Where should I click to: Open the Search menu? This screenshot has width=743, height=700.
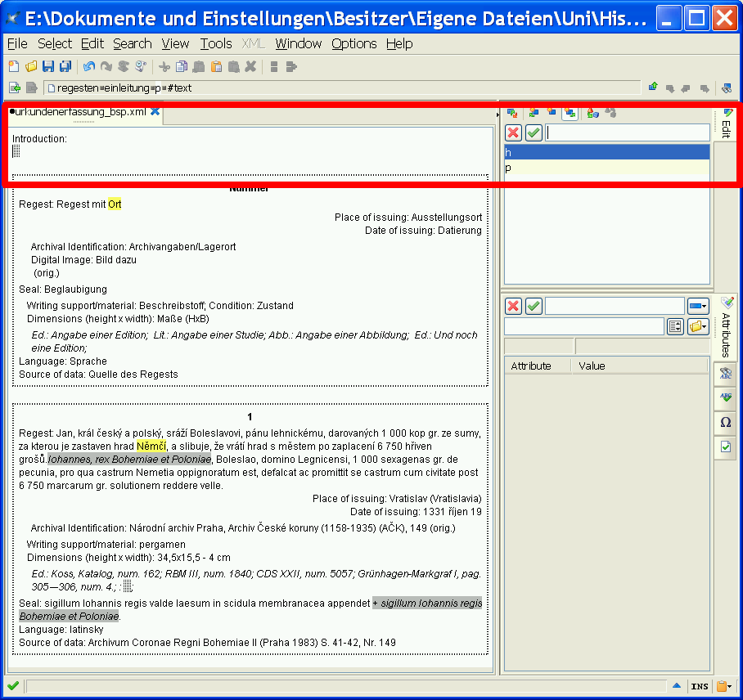[133, 43]
